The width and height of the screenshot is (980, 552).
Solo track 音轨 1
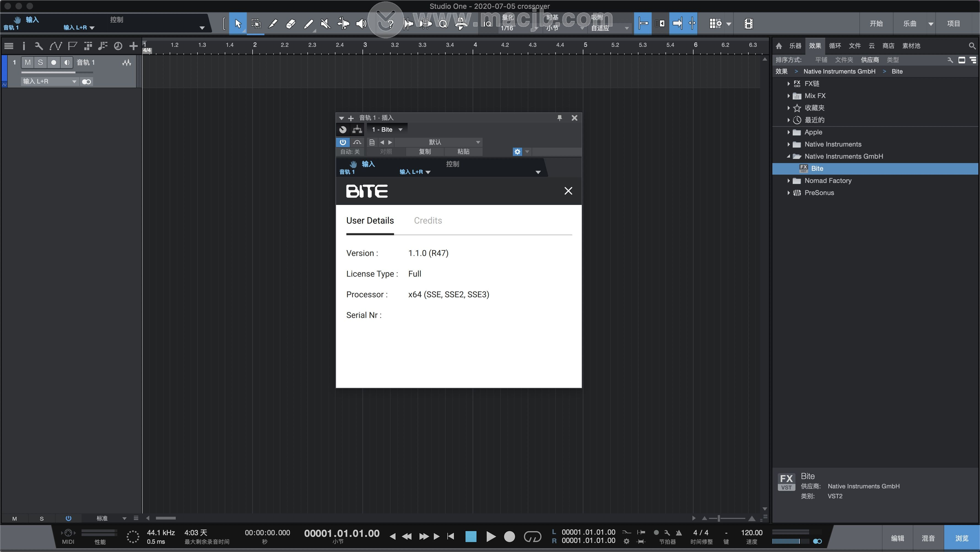[x=40, y=63]
